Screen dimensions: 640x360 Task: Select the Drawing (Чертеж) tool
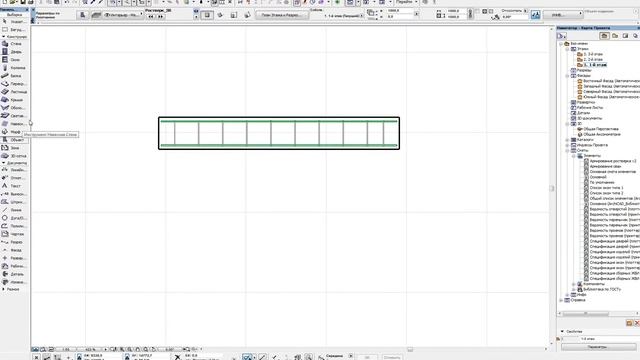pyautogui.click(x=14, y=234)
